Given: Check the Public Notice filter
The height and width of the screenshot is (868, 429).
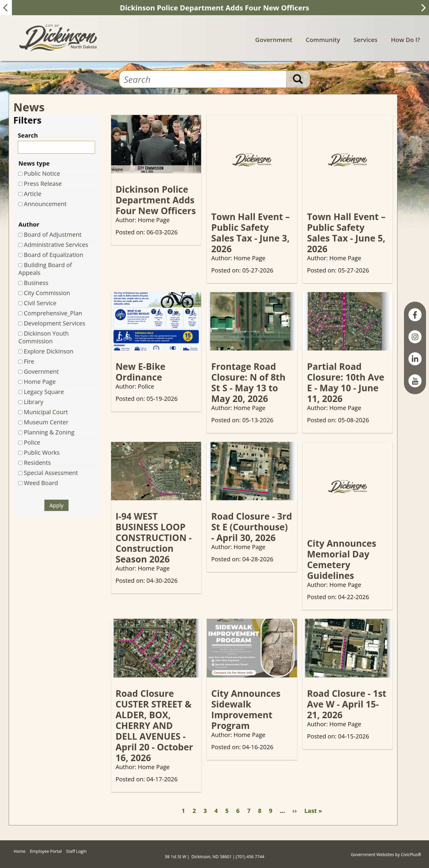Looking at the screenshot, I should click(21, 174).
